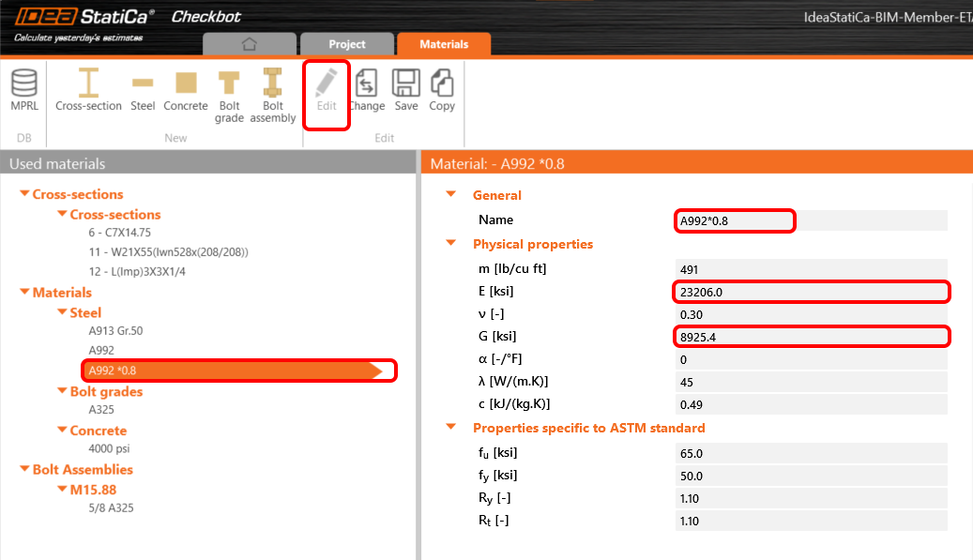Click the fy field 50.0
The image size is (973, 560).
(x=811, y=476)
